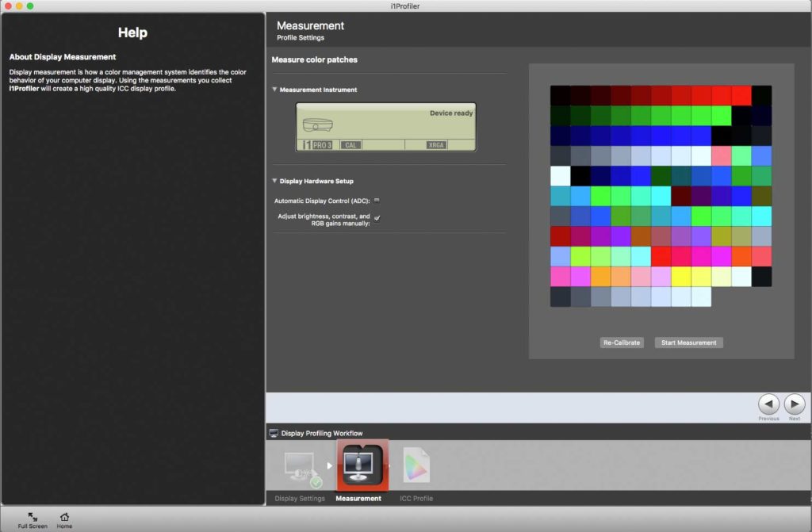Click the i1Profiler window title
The height and width of the screenshot is (532, 812).
[x=405, y=6]
